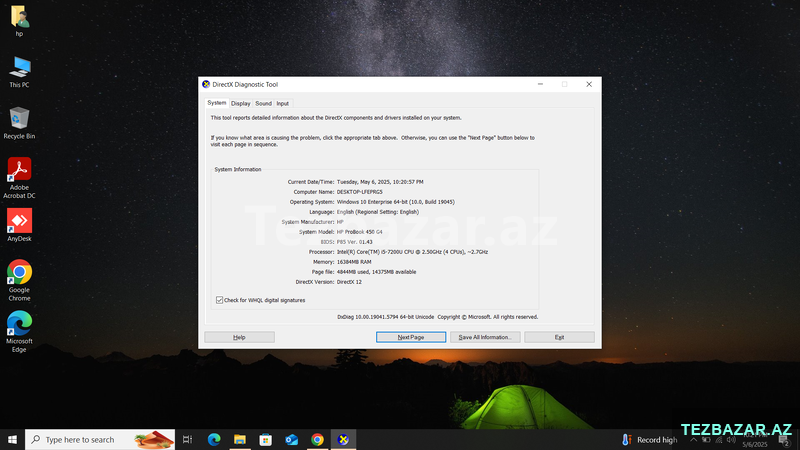Open Outlook mail in the taskbar
Screen dimensions: 800x450
pyautogui.click(x=291, y=439)
